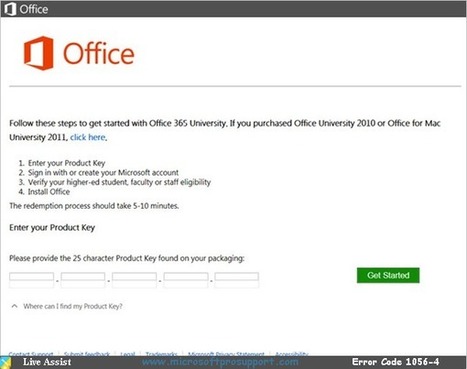Open the Submit feedback footer link
This screenshot has width=467, height=369.
click(x=87, y=354)
